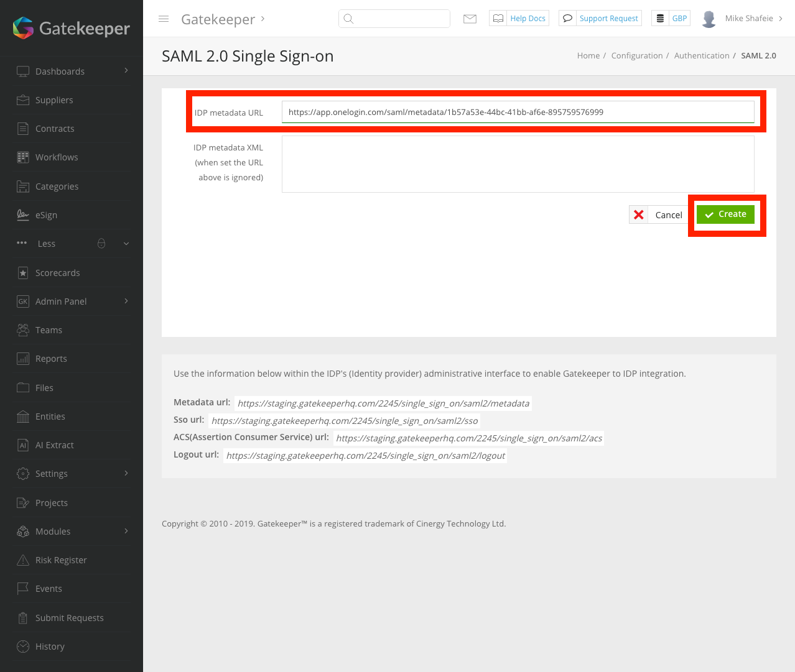Navigate to Authentication via the breadcrumb
The width and height of the screenshot is (795, 672).
(702, 55)
